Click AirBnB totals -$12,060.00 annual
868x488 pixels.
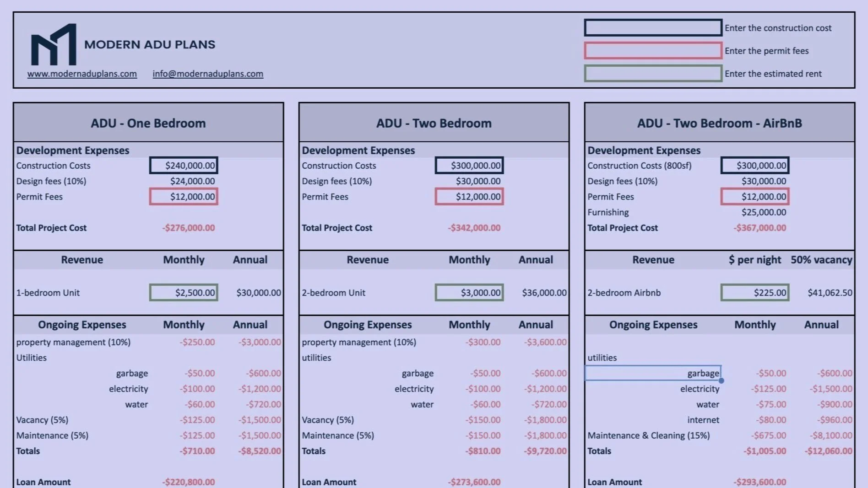tap(829, 451)
